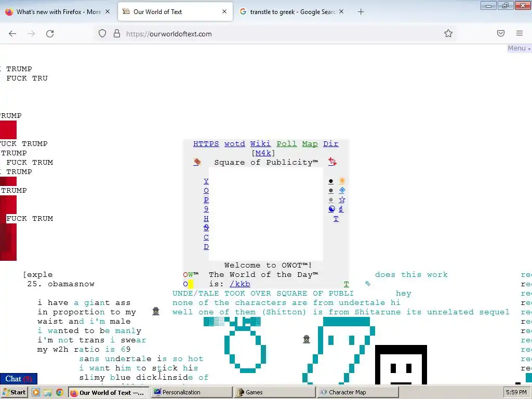This screenshot has height=399, width=532.
Task: Click the Y link in left column
Action: [x=206, y=181]
